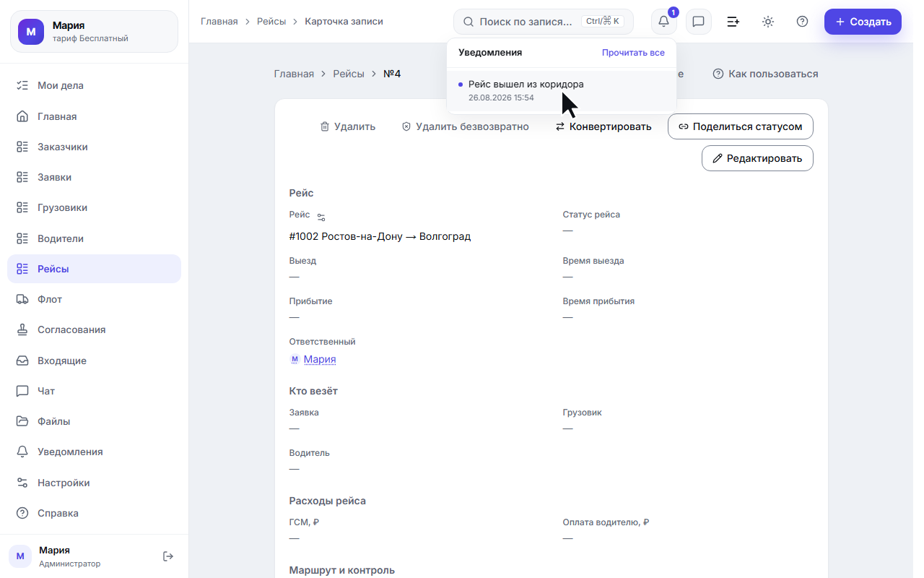Click the Конвертировать button
This screenshot has height=578, width=924.
click(603, 126)
